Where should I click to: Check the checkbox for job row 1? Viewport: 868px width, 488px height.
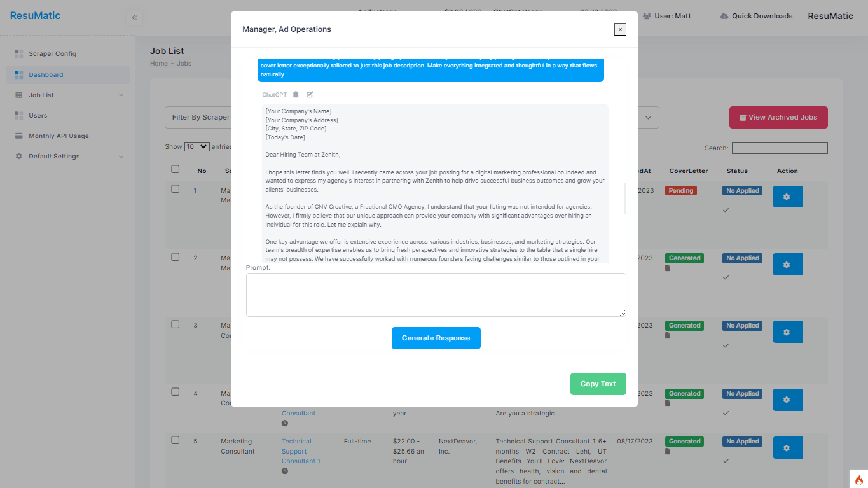tap(176, 189)
